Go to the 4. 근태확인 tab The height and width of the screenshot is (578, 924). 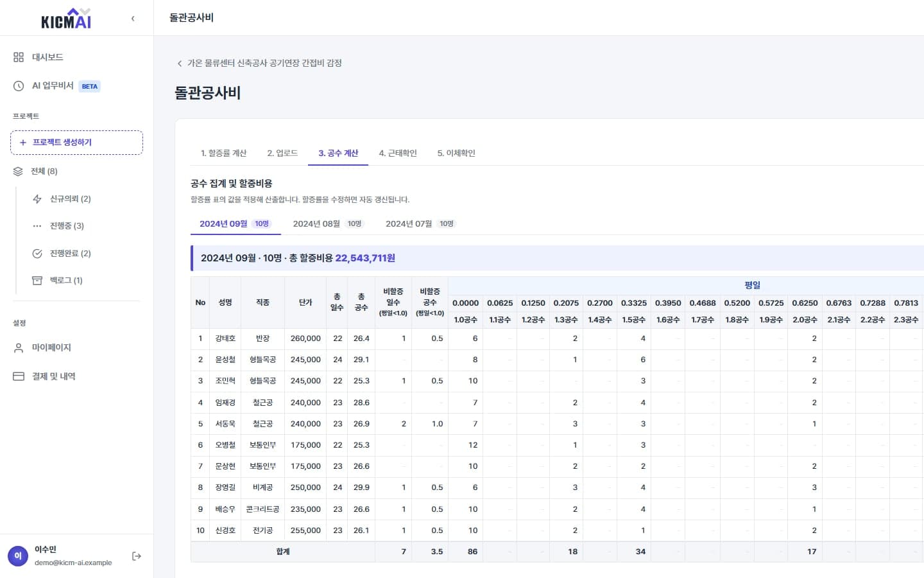398,153
